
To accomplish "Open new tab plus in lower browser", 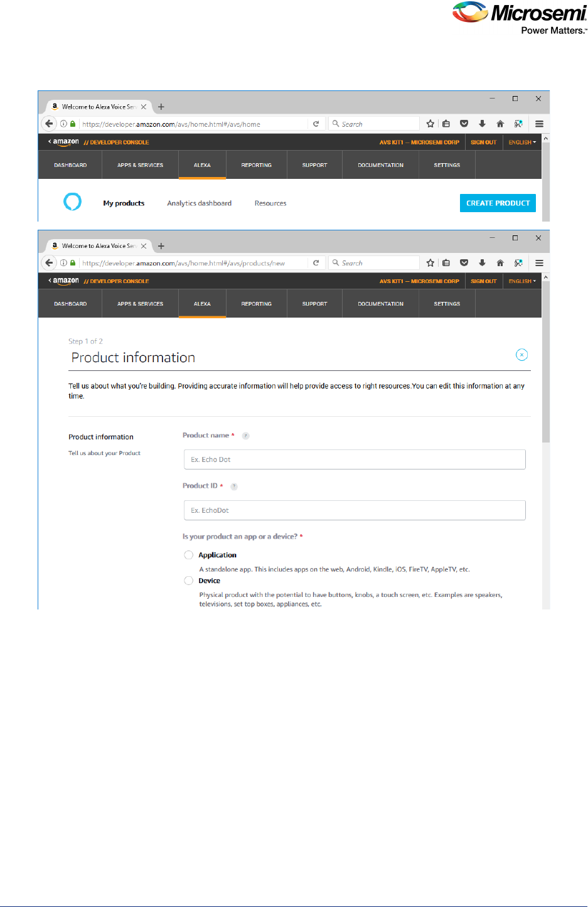I will pos(161,246).
